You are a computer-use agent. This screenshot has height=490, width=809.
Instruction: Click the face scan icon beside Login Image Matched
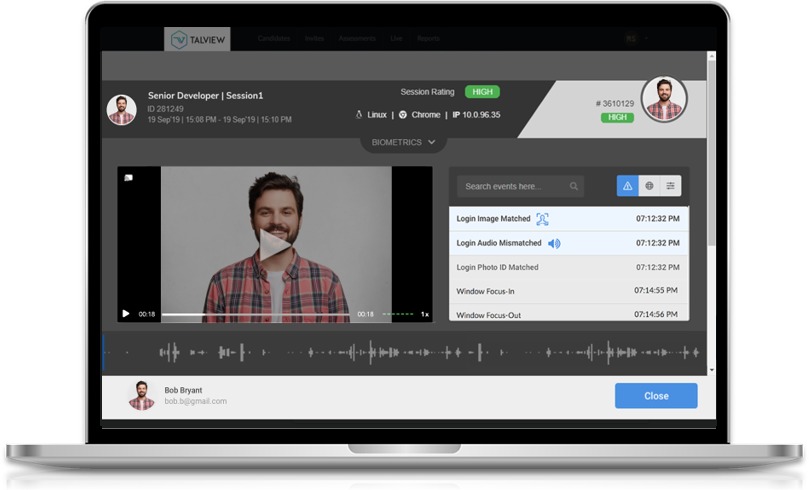point(542,219)
